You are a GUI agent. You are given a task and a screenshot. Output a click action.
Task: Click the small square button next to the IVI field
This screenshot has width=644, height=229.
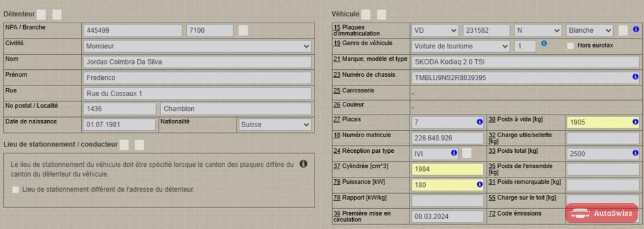467,154
